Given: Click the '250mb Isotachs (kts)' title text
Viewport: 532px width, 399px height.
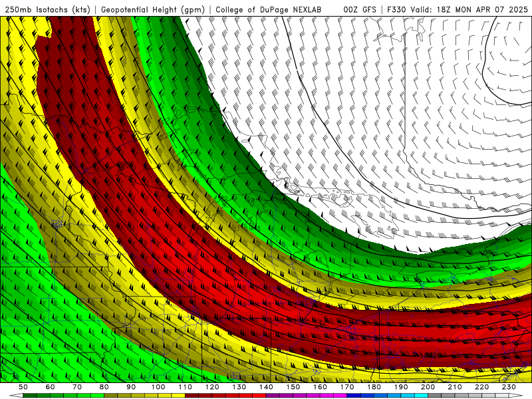Looking at the screenshot, I should pos(47,9).
